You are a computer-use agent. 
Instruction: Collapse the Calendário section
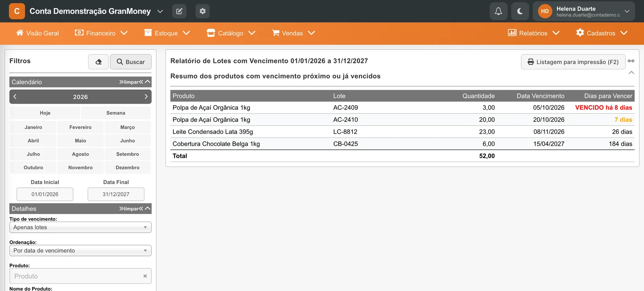point(148,82)
